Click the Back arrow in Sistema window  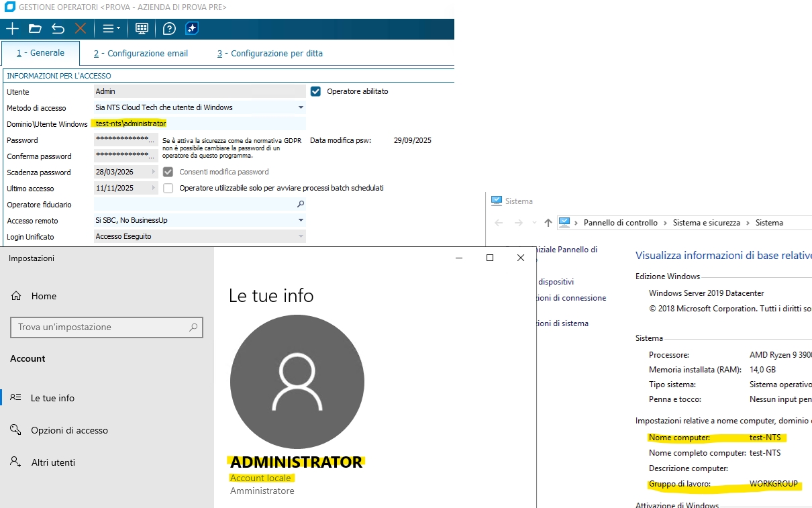click(x=499, y=223)
